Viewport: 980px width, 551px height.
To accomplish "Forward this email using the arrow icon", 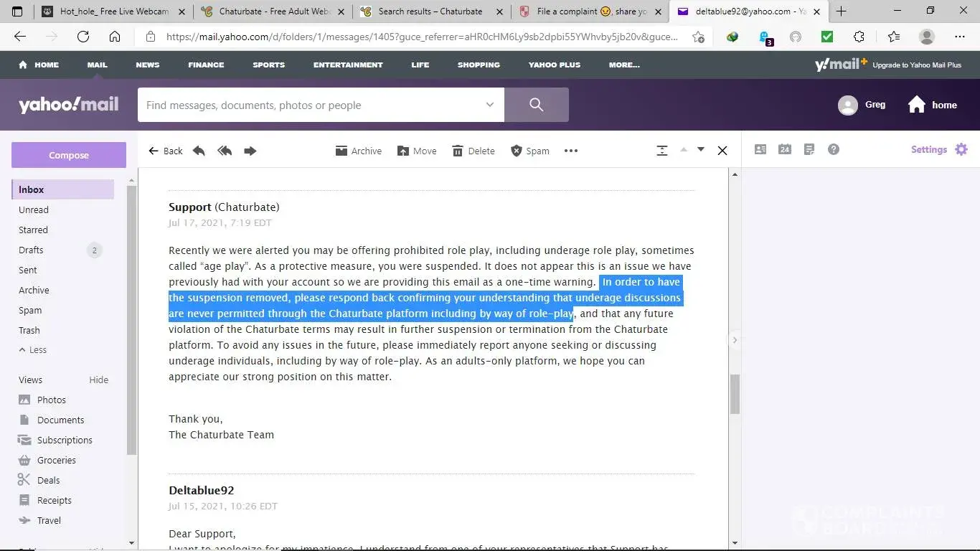I will (250, 151).
